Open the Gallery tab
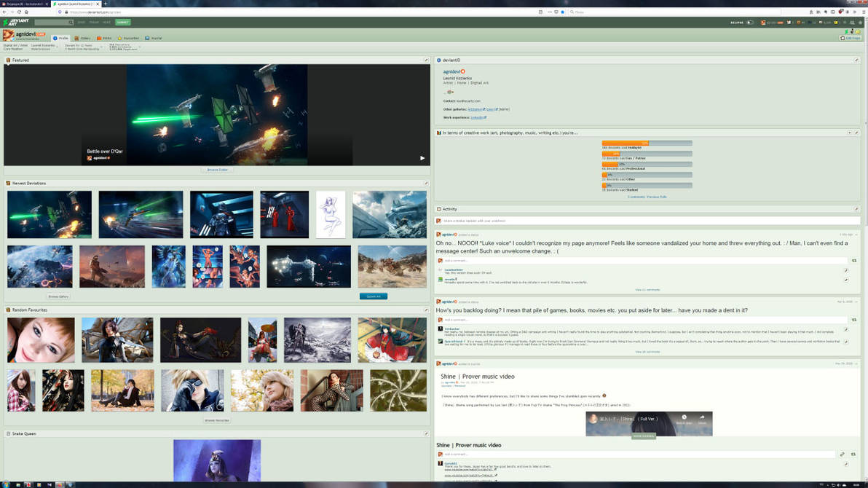This screenshot has height=488, width=868. coord(82,38)
